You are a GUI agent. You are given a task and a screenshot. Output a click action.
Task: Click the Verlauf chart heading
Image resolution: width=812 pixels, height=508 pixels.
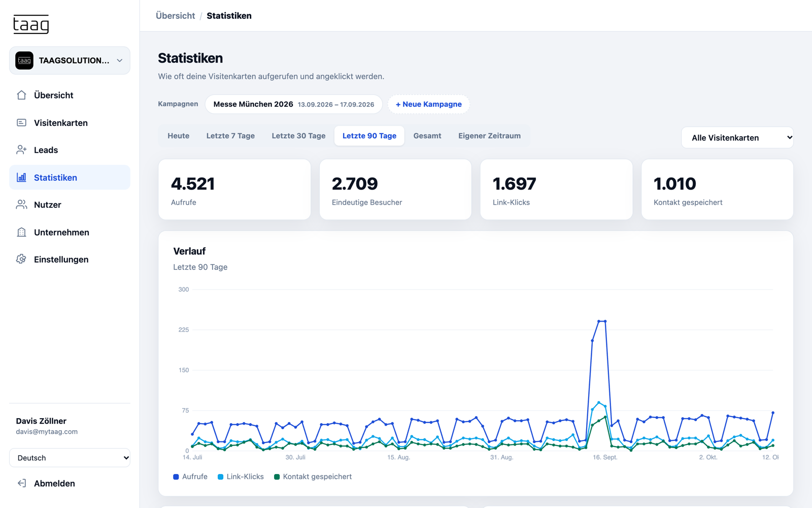(189, 251)
